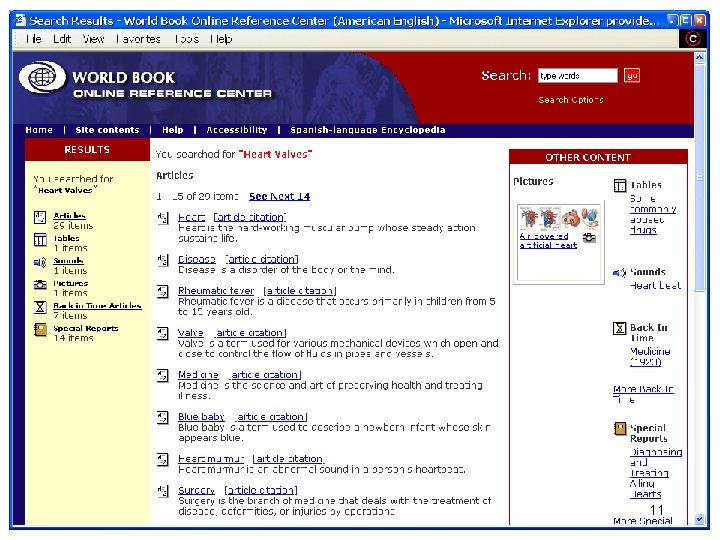Screen dimensions: 720x540
Task: Click the article icon beside Rheumatic fever
Action: 163,291
